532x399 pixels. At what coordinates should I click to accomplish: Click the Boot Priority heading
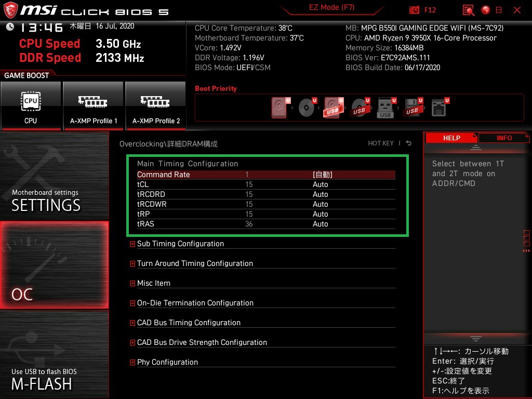[x=216, y=88]
